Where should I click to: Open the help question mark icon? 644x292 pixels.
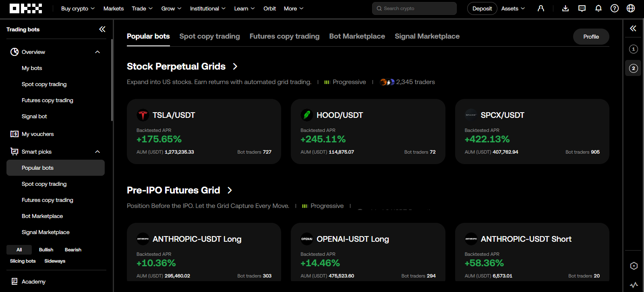point(615,8)
